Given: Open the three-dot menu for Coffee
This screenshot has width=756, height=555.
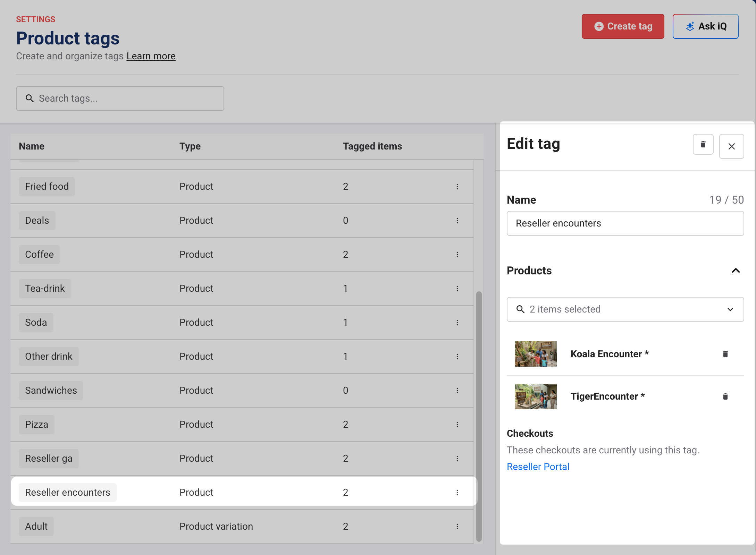Looking at the screenshot, I should click(x=457, y=255).
